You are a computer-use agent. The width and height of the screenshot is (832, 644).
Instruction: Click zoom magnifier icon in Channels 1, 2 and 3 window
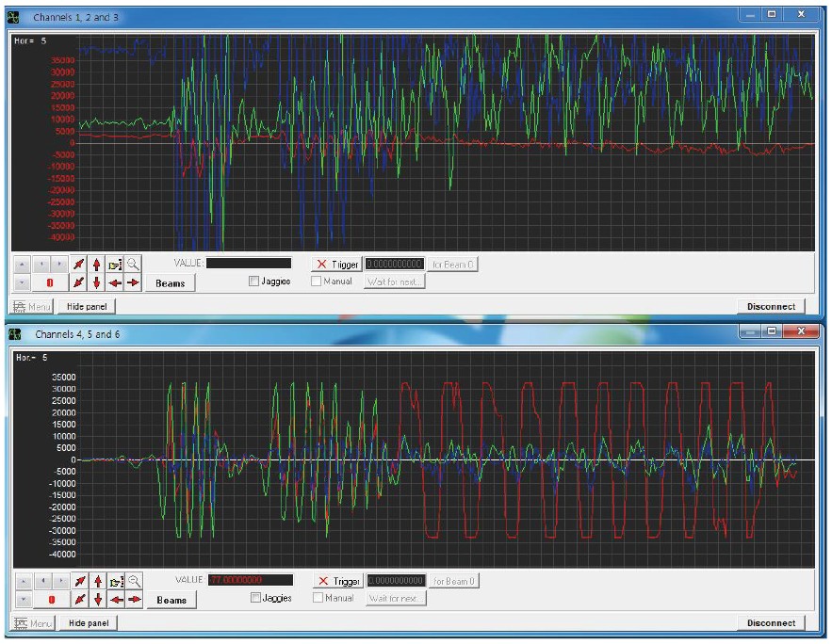pyautogui.click(x=133, y=264)
